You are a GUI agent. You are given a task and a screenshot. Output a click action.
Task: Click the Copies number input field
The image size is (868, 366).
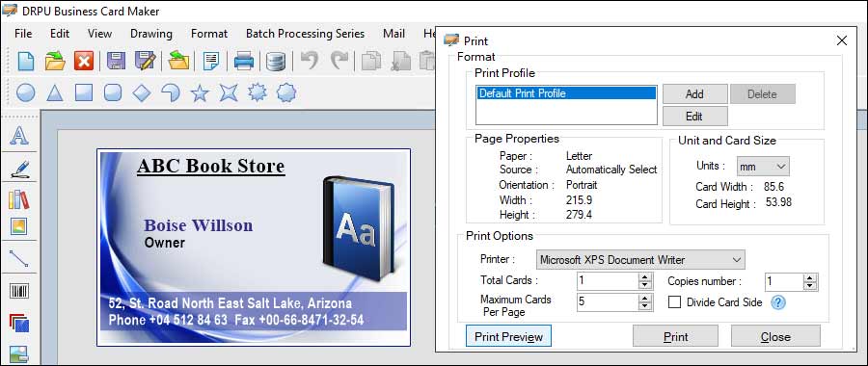[x=784, y=282]
